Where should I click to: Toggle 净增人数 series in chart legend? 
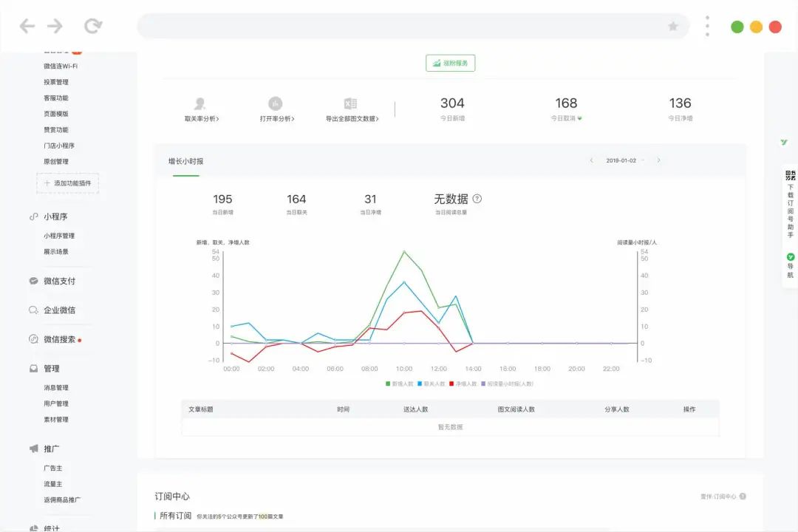[x=451, y=383]
